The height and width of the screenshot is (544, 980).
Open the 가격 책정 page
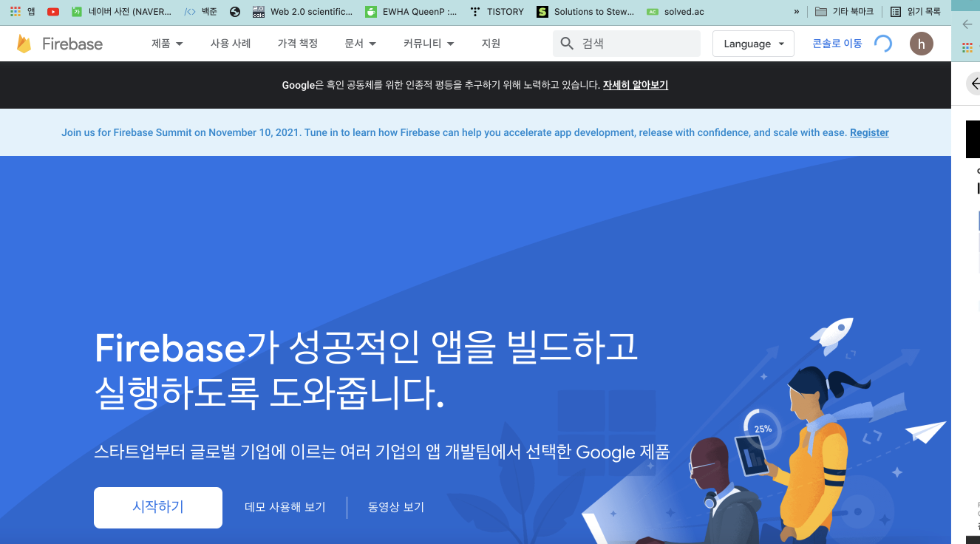click(298, 44)
